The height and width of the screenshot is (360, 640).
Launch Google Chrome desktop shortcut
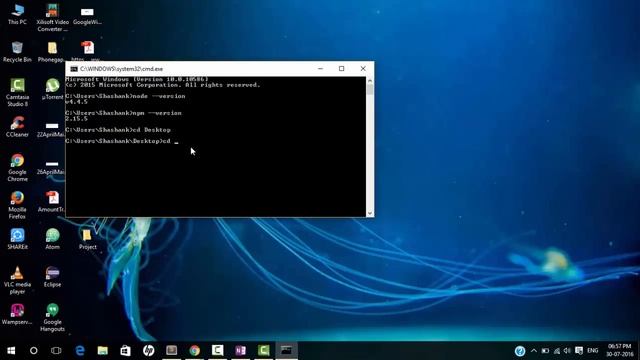tap(17, 168)
